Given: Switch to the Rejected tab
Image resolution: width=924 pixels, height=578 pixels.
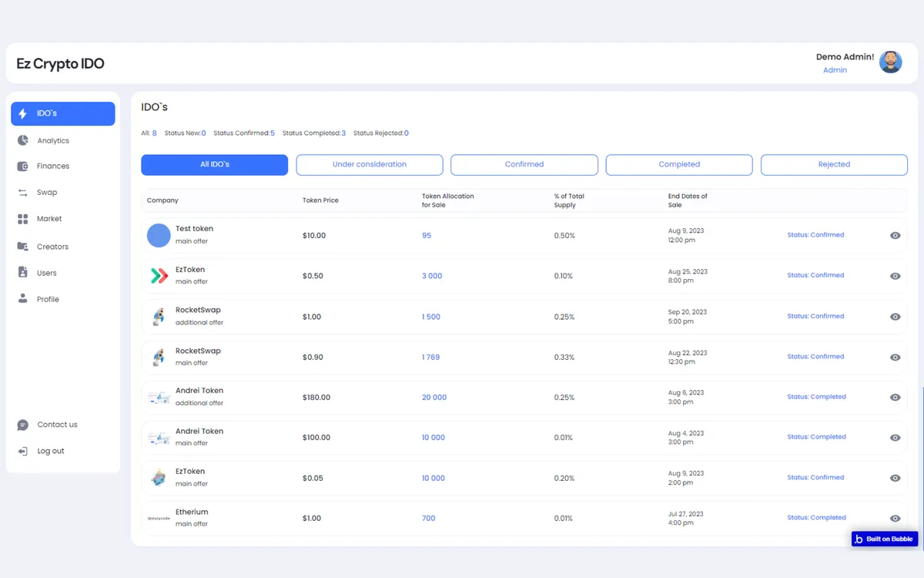Looking at the screenshot, I should point(834,164).
